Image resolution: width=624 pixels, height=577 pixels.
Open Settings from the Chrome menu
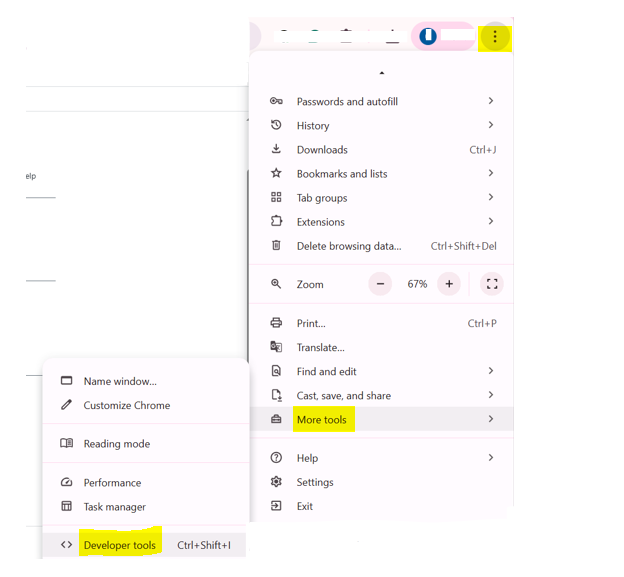click(x=315, y=482)
